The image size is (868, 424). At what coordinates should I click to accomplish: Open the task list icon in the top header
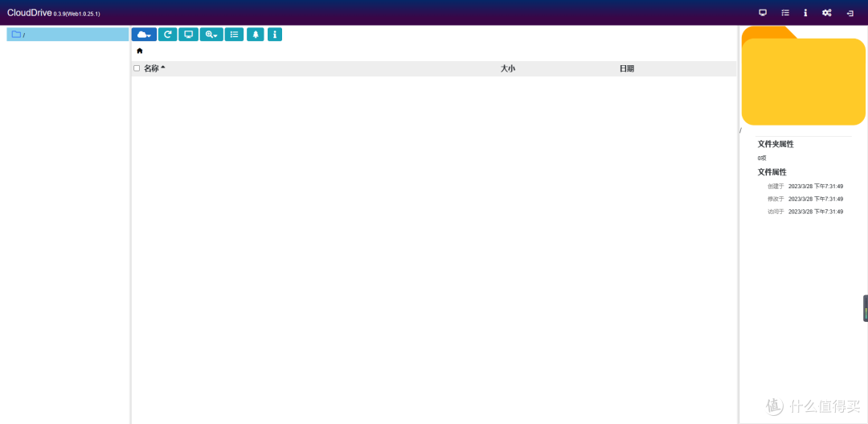(785, 13)
